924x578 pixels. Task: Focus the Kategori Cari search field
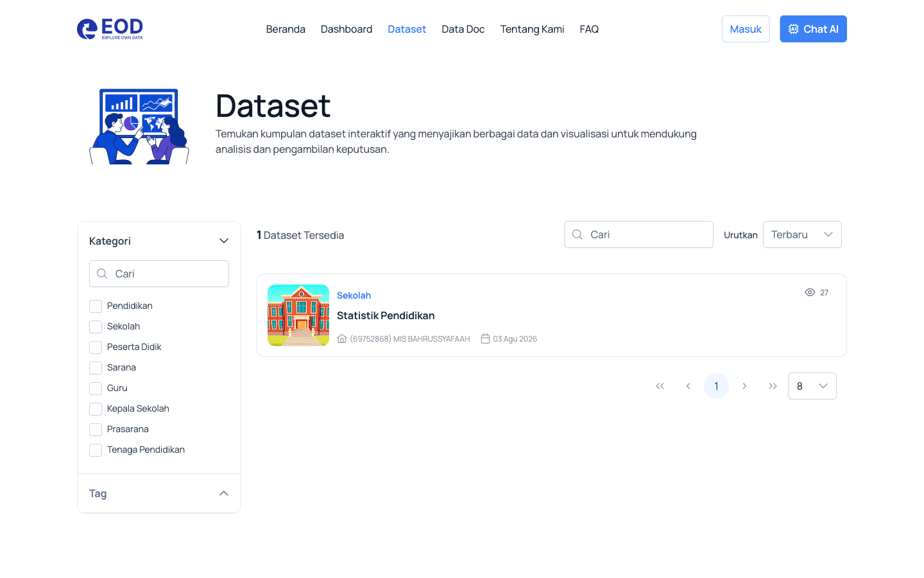[159, 274]
